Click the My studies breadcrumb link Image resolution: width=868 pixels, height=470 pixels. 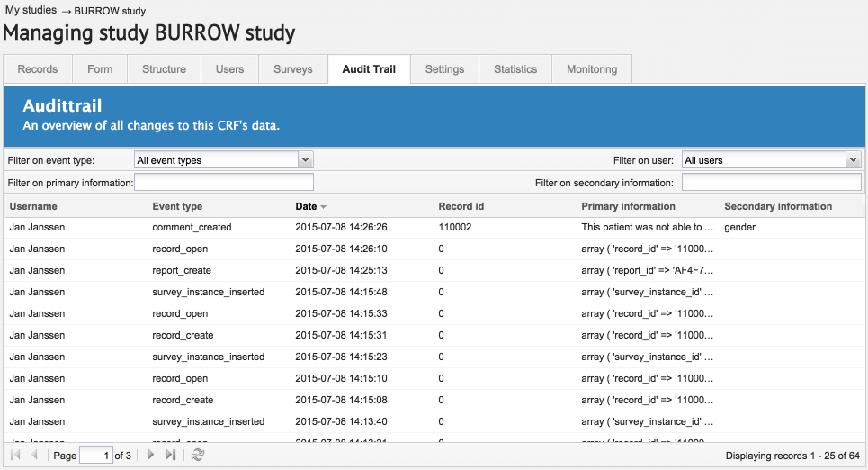31,10
